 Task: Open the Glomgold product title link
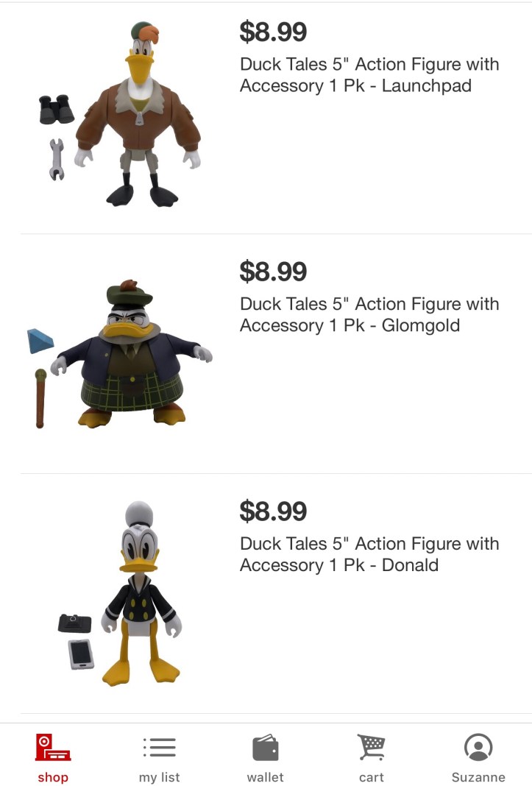[369, 314]
